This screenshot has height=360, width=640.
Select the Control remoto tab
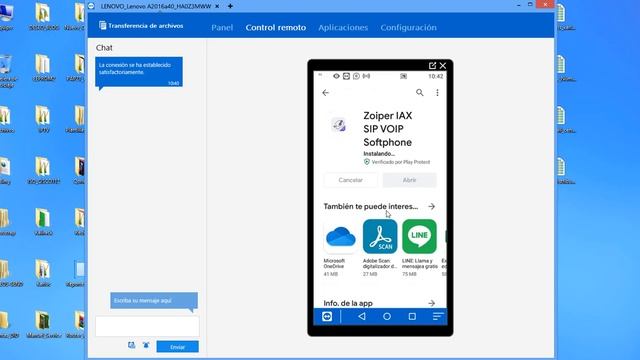click(x=276, y=27)
